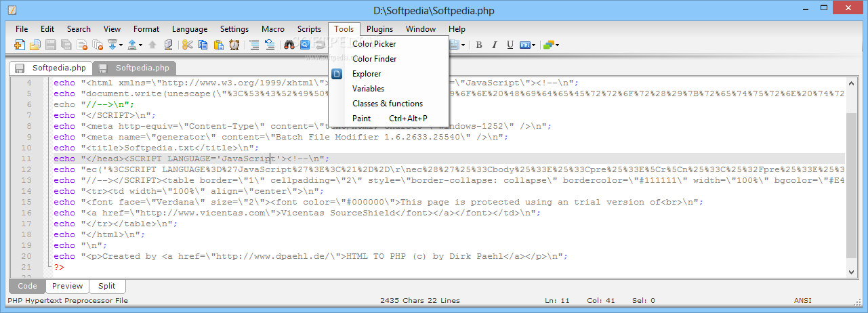Open the Edit menu
The height and width of the screenshot is (313, 868).
coord(47,29)
